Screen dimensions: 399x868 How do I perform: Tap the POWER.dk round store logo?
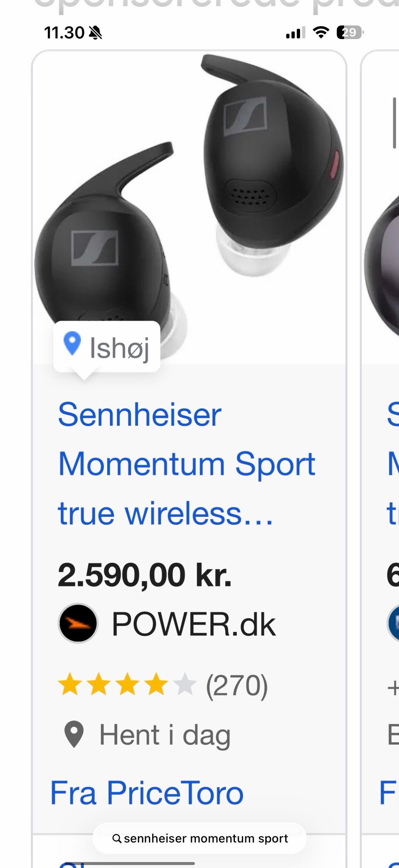[x=78, y=623]
